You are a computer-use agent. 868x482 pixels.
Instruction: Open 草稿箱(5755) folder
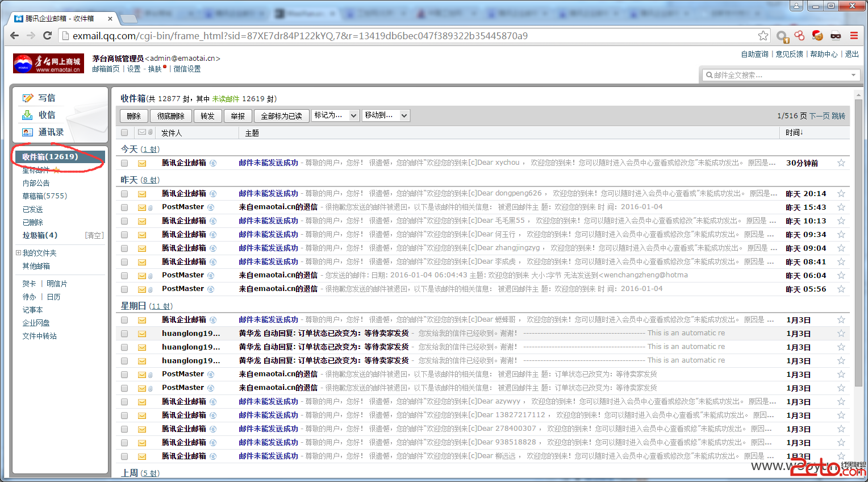[x=45, y=196]
